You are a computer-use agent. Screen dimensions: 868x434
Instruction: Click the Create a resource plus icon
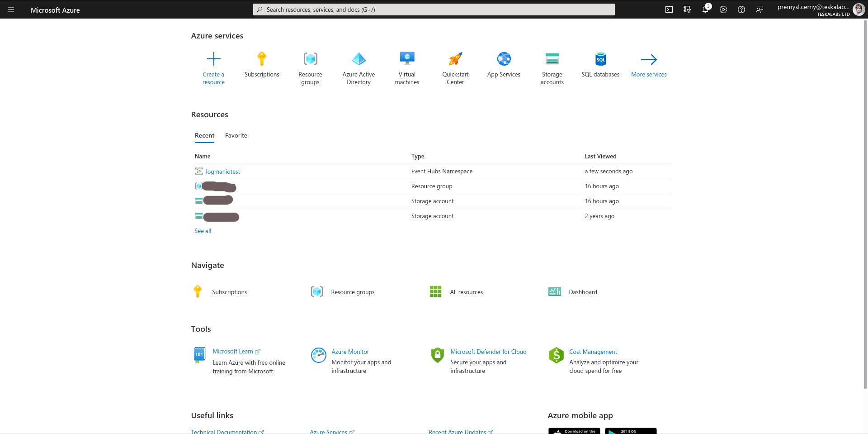(x=213, y=59)
